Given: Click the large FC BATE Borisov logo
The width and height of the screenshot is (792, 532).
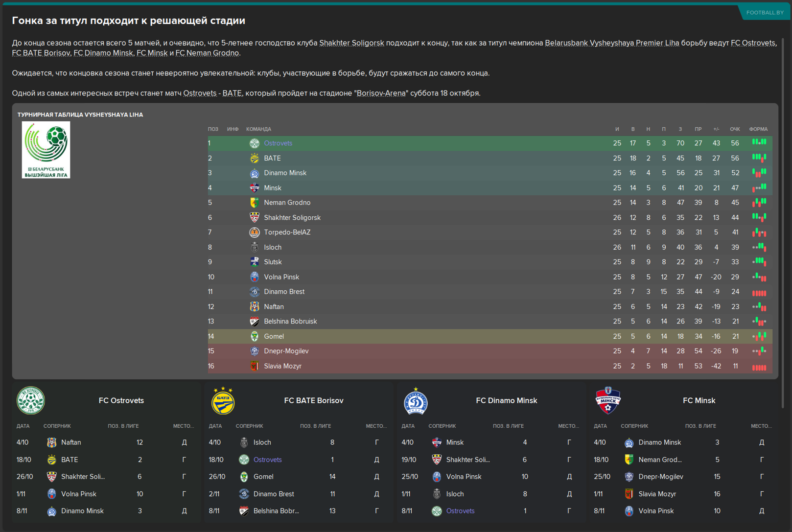Looking at the screenshot, I should (x=223, y=400).
